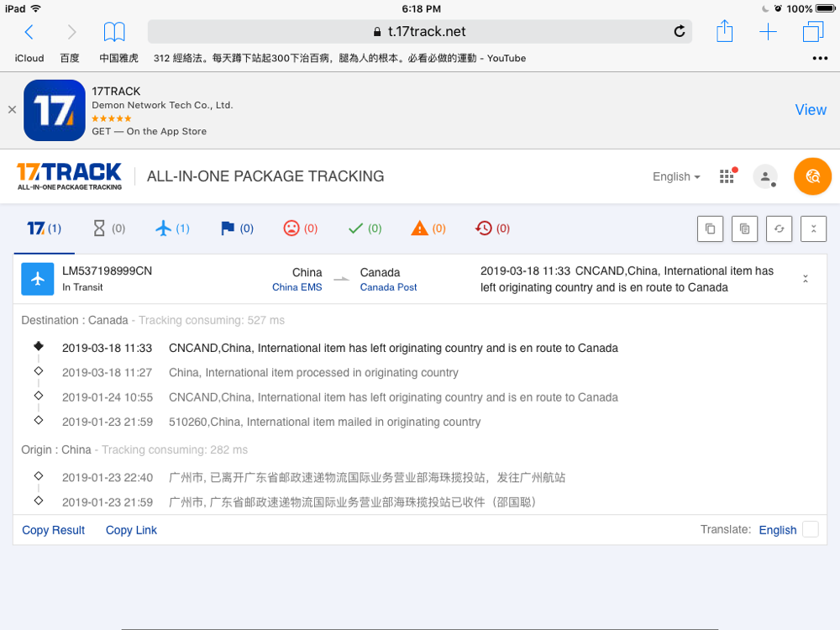Click Copy Link
The width and height of the screenshot is (840, 630).
click(131, 530)
